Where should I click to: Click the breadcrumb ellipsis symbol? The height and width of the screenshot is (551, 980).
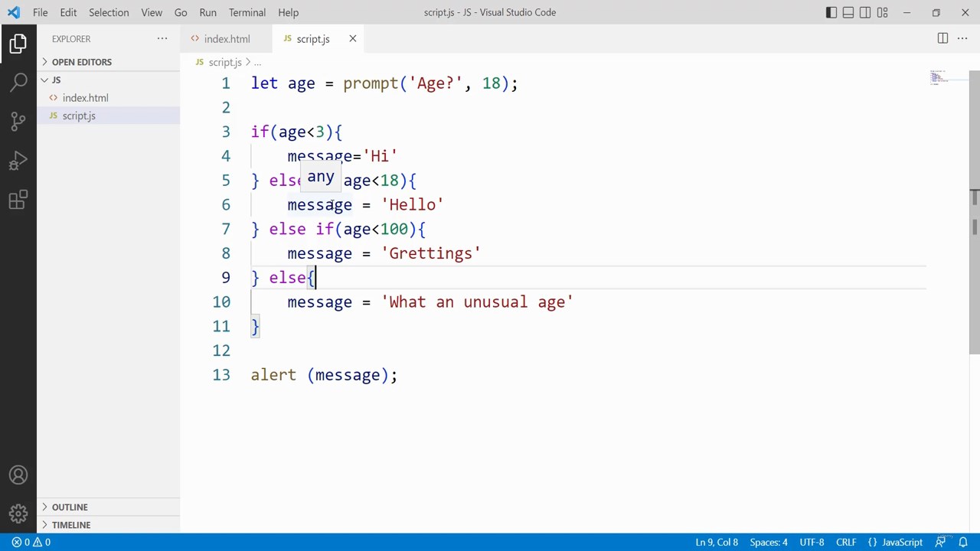258,62
